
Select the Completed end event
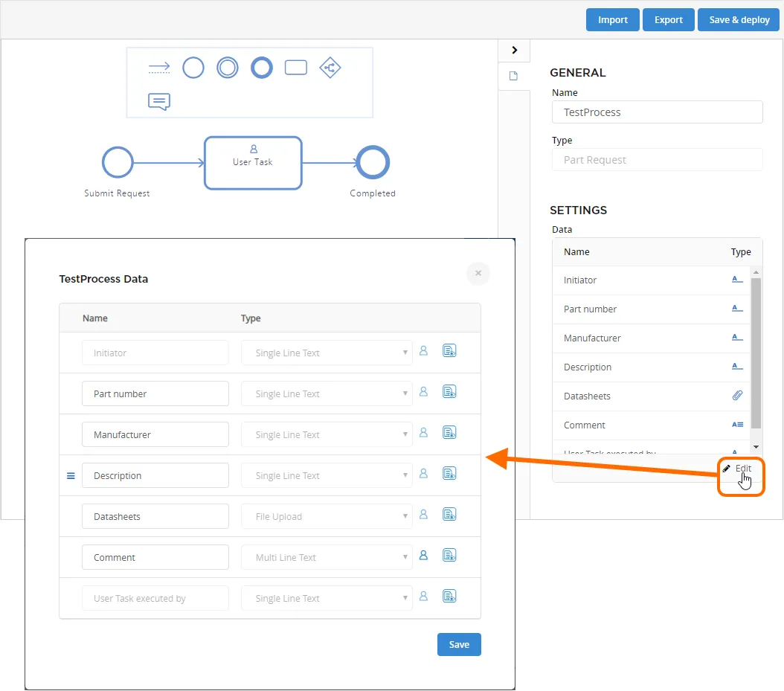coord(373,162)
